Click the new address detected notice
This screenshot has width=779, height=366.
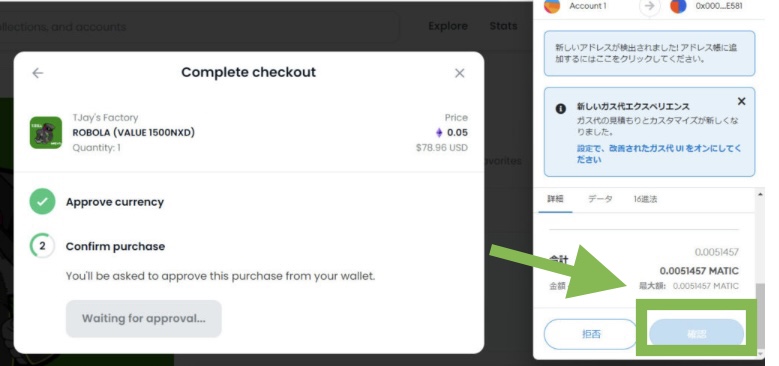(649, 53)
